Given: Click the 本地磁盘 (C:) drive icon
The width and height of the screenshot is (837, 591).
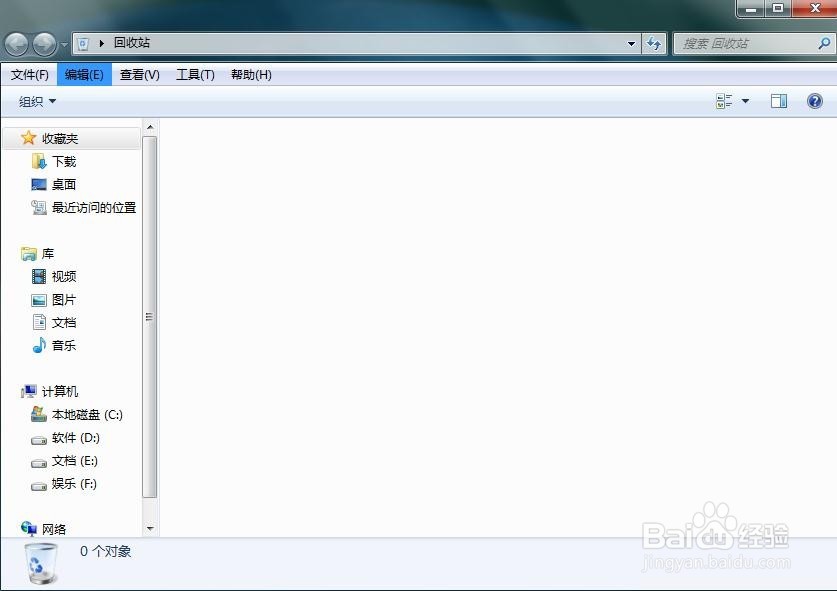Looking at the screenshot, I should tap(38, 414).
